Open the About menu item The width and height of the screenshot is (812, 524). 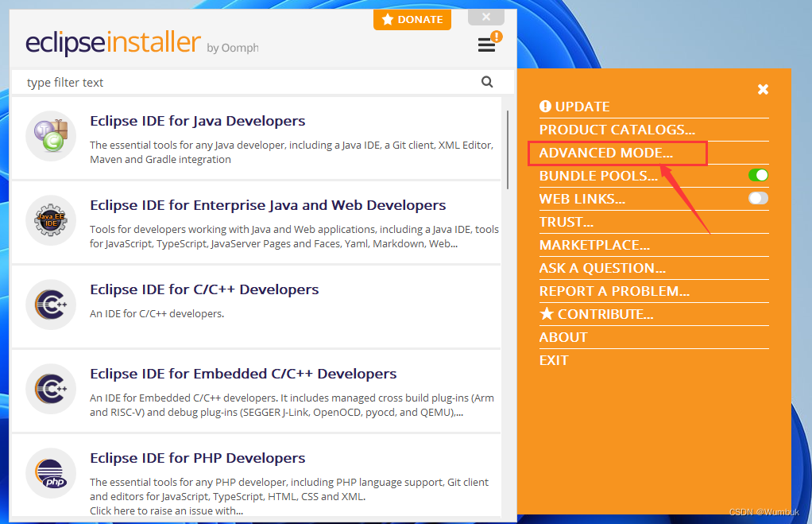coord(563,337)
